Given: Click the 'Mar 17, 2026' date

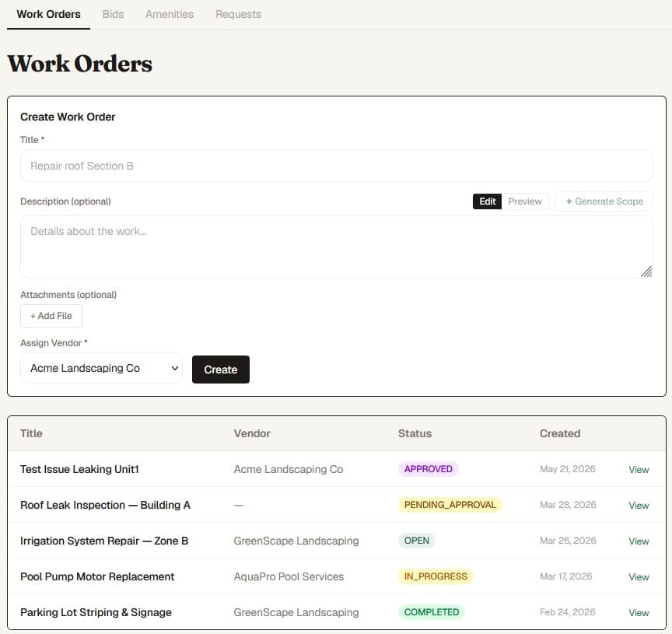Looking at the screenshot, I should pyautogui.click(x=565, y=576).
